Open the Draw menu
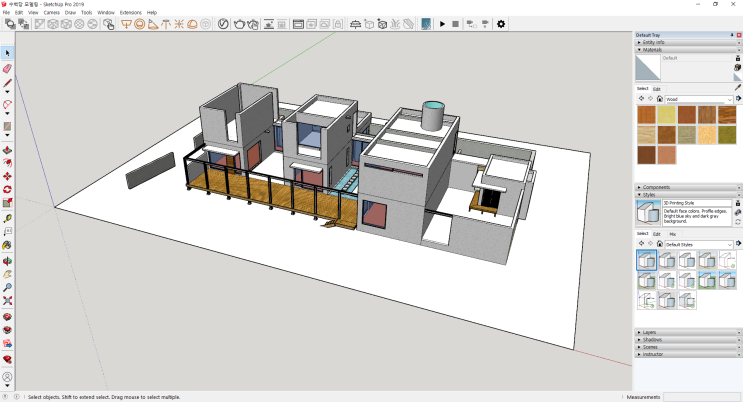743x402 pixels. coord(70,12)
